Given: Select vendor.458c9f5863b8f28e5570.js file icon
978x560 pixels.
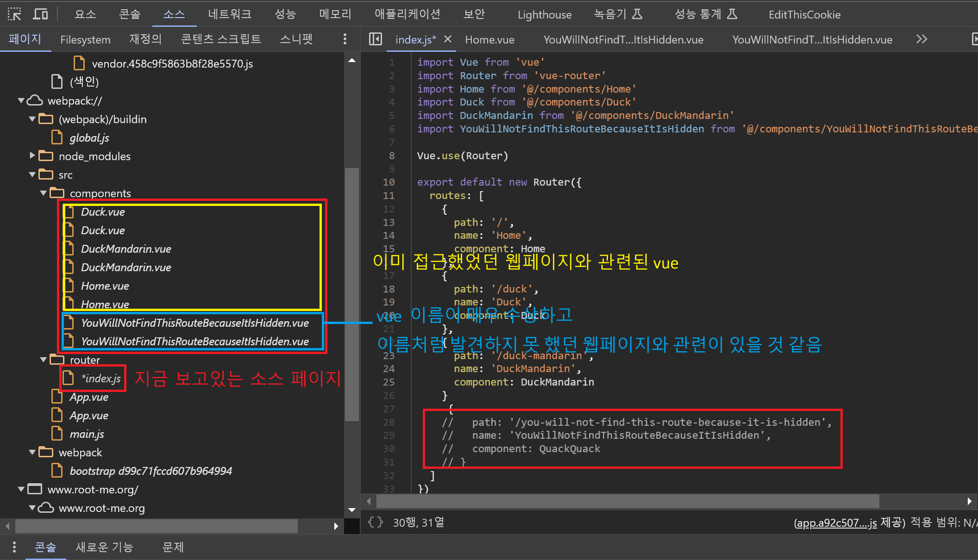Looking at the screenshot, I should tap(79, 63).
